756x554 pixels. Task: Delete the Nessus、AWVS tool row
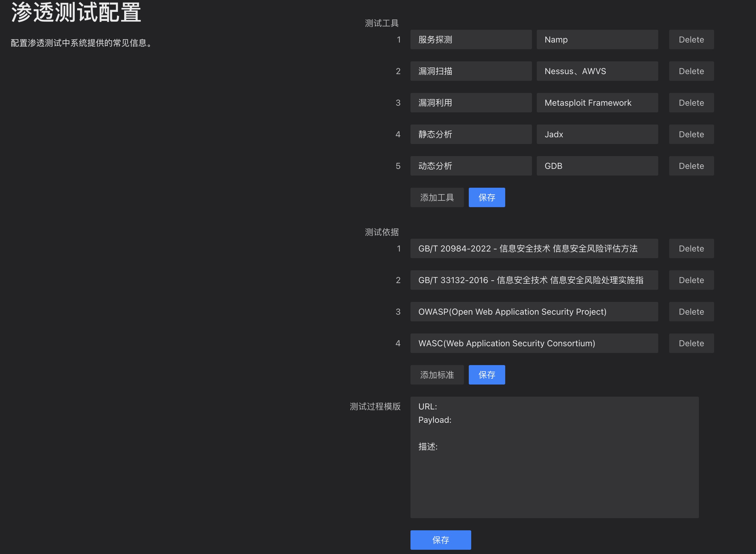691,71
